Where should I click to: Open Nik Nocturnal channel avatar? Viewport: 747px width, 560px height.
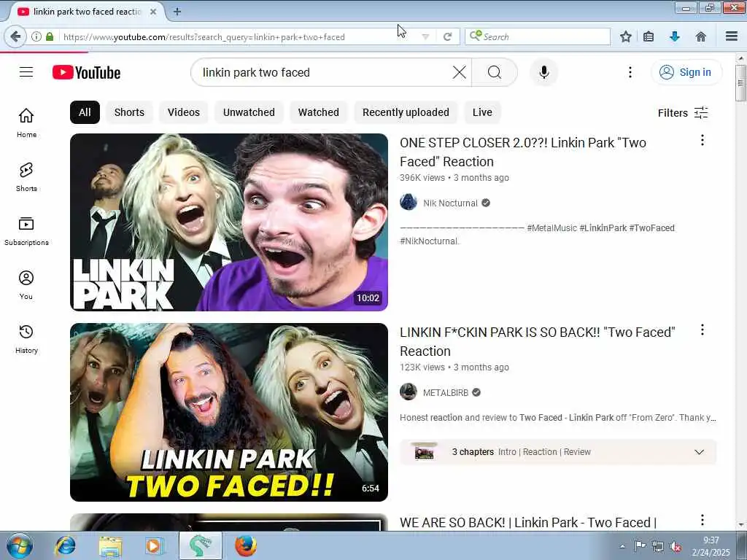point(409,203)
